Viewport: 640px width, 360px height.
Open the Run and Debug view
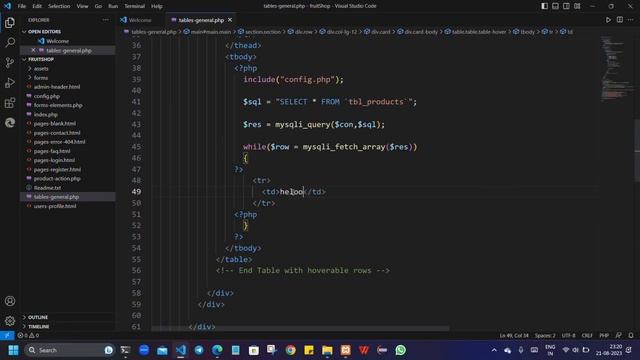pos(10,82)
